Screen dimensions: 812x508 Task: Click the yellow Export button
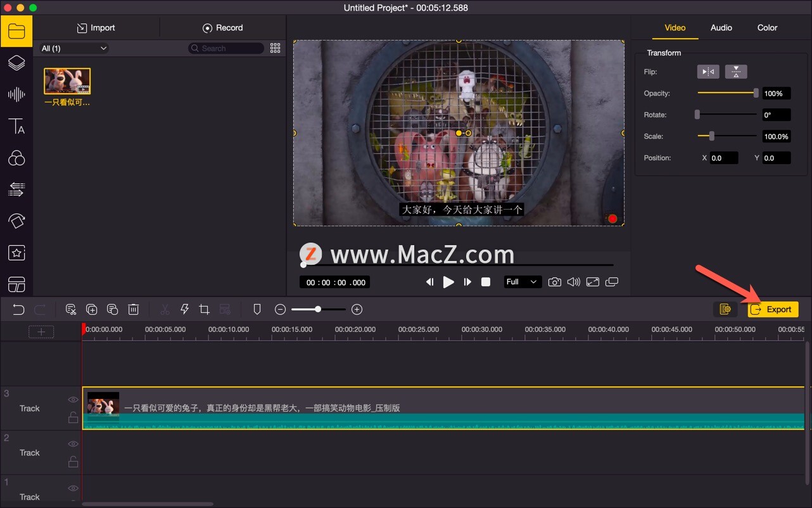pyautogui.click(x=773, y=309)
